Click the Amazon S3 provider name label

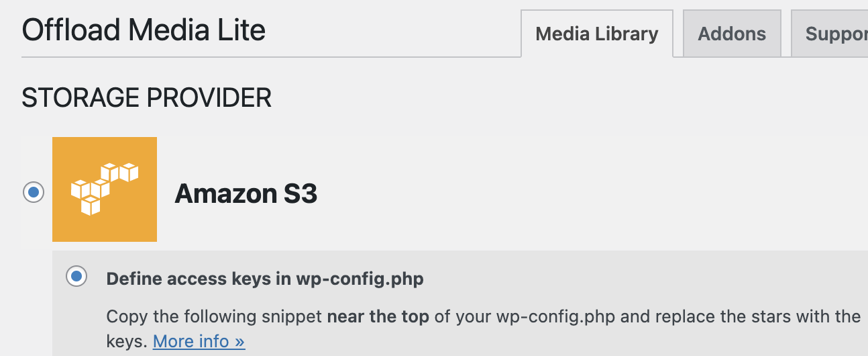[246, 194]
